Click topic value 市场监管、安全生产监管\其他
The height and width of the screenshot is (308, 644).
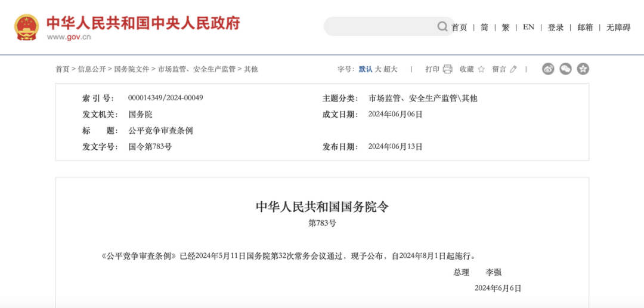(423, 98)
